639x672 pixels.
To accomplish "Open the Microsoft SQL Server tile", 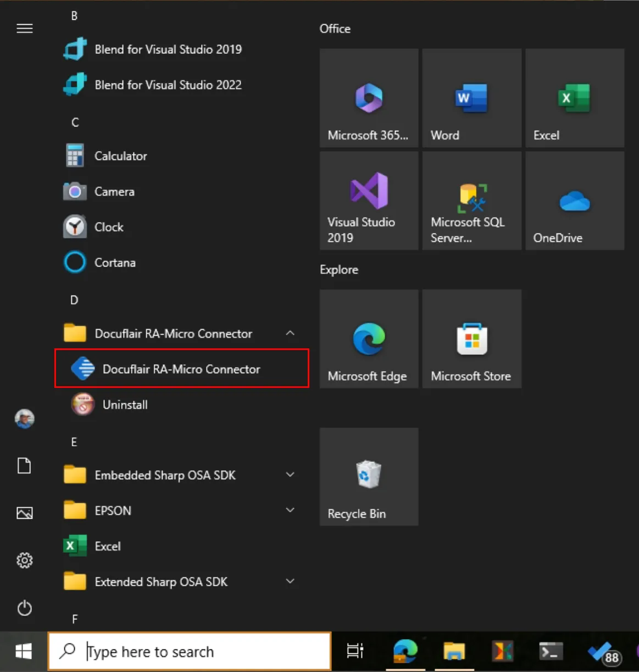I will point(471,201).
